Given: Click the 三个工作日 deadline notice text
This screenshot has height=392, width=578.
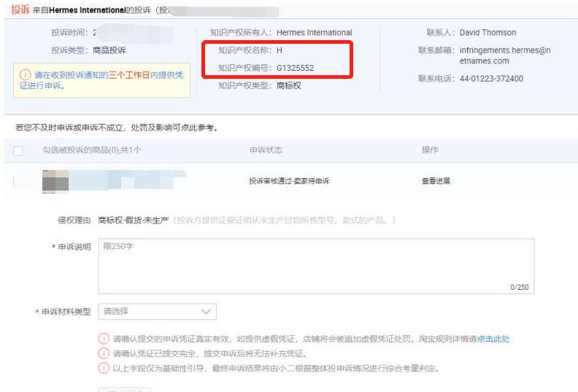Looking at the screenshot, I should tap(129, 75).
